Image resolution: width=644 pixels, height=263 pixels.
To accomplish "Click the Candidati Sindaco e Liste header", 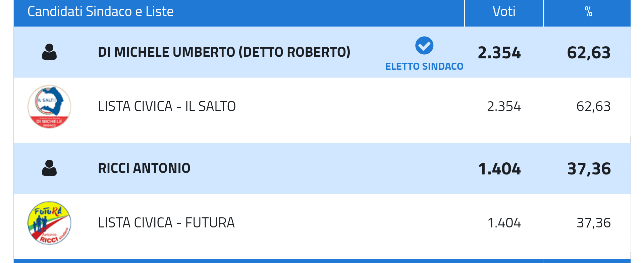I will 101,12.
